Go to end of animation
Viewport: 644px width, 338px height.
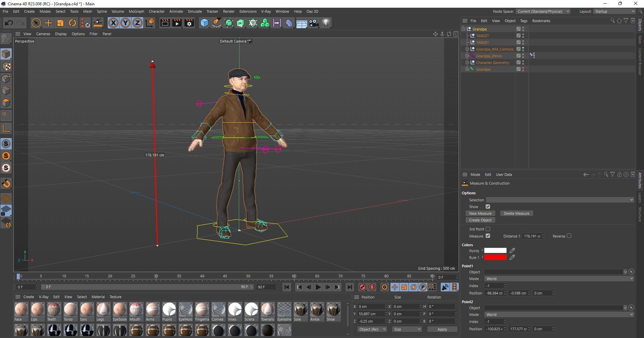tap(350, 287)
